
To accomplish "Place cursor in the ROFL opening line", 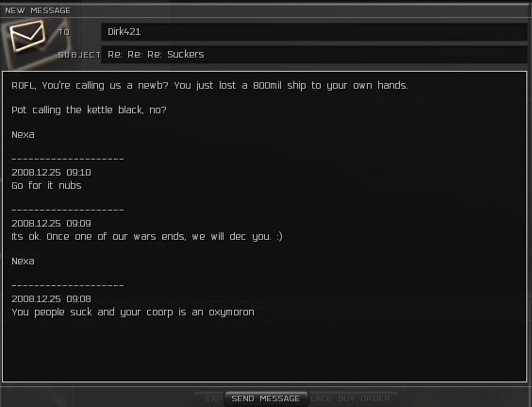I will point(209,85).
